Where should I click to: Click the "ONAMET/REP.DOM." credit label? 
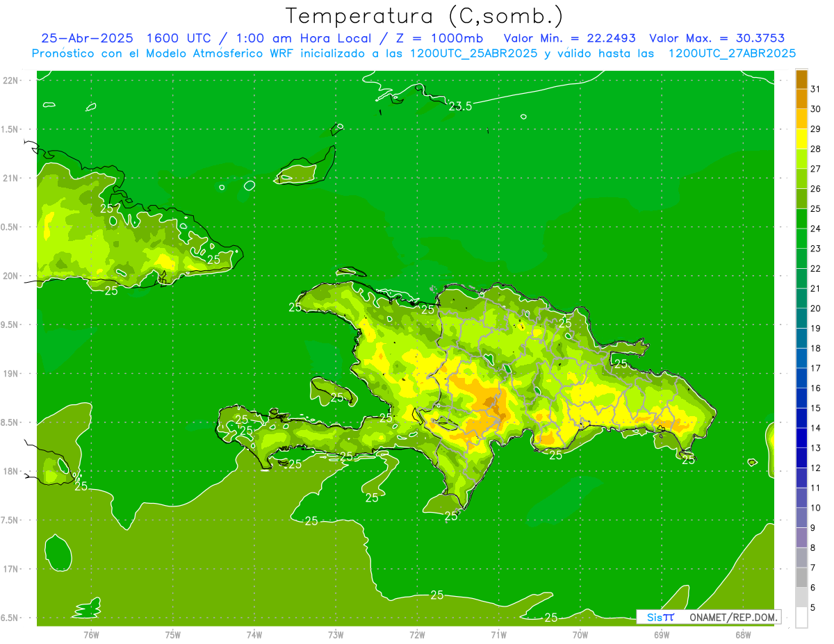[x=733, y=617]
